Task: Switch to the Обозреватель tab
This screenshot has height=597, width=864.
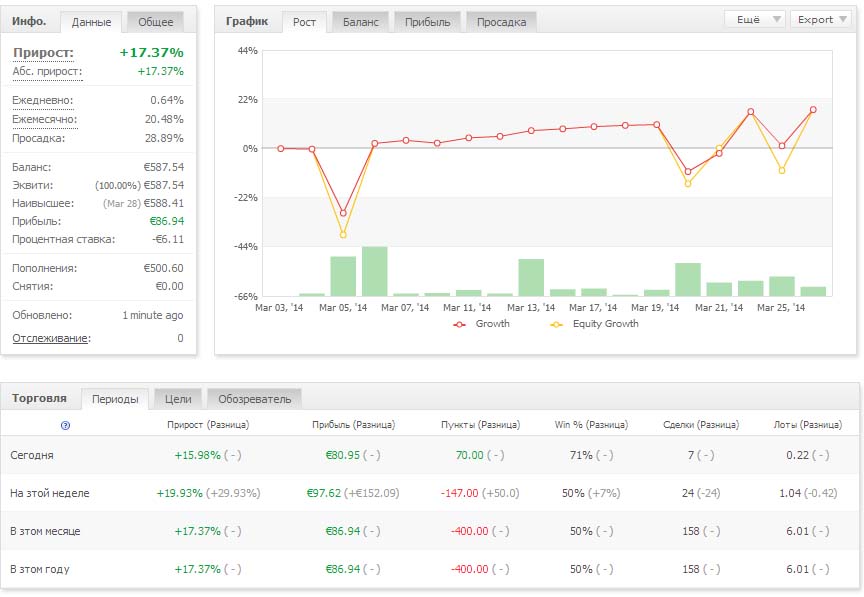Action: click(254, 399)
